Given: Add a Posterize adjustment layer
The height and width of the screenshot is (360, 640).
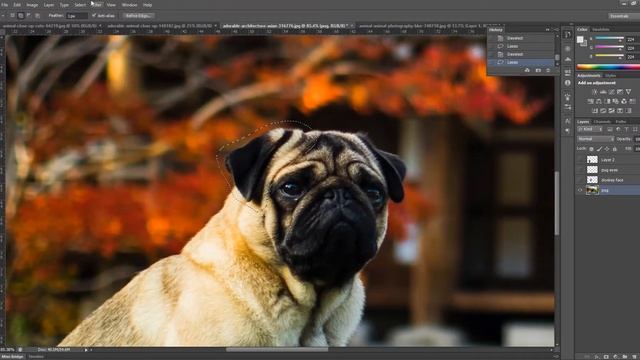Looking at the screenshot, I should point(603,111).
